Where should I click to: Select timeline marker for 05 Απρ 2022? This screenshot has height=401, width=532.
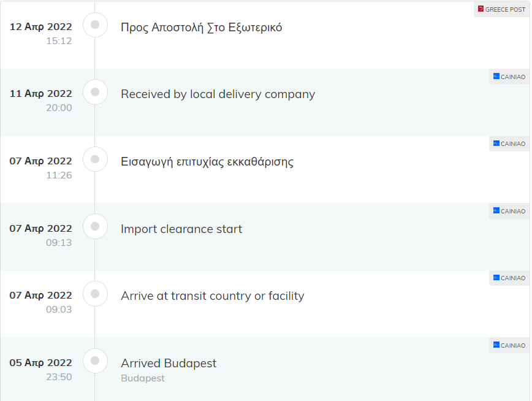pos(95,361)
